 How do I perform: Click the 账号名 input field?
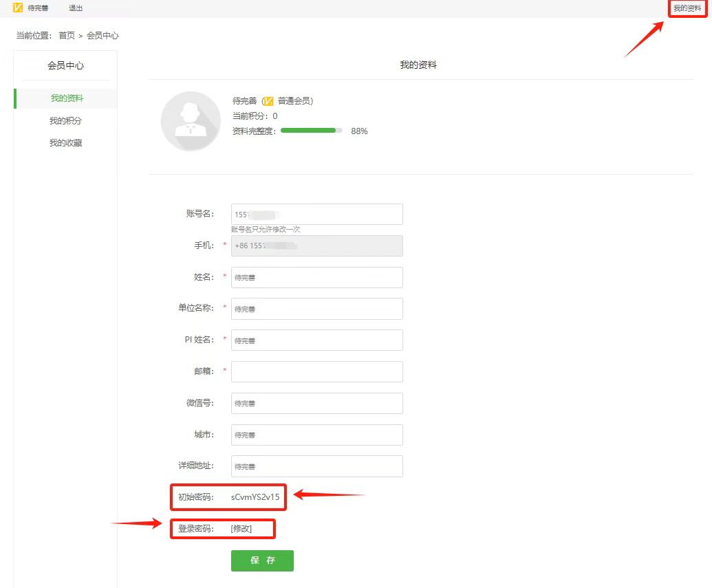coord(316,215)
